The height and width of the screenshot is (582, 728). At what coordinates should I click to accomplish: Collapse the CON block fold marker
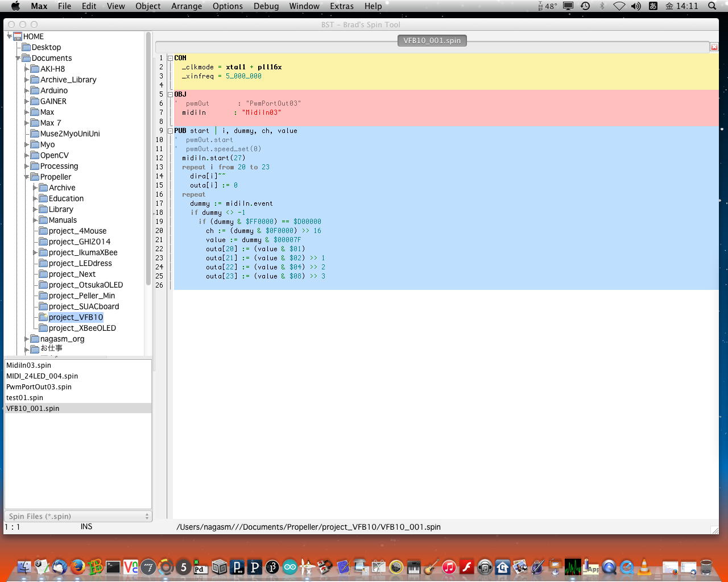point(170,58)
